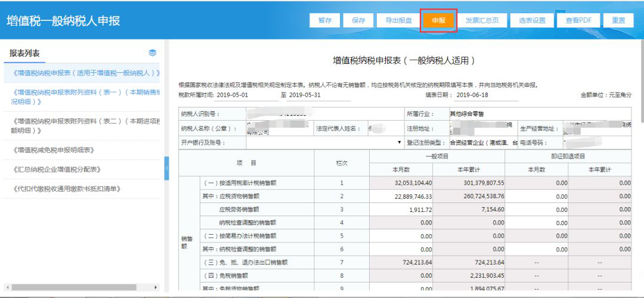The height and width of the screenshot is (298, 644).
Task: Click the sidebar scrollbar's right arrow
Action: (x=156, y=287)
